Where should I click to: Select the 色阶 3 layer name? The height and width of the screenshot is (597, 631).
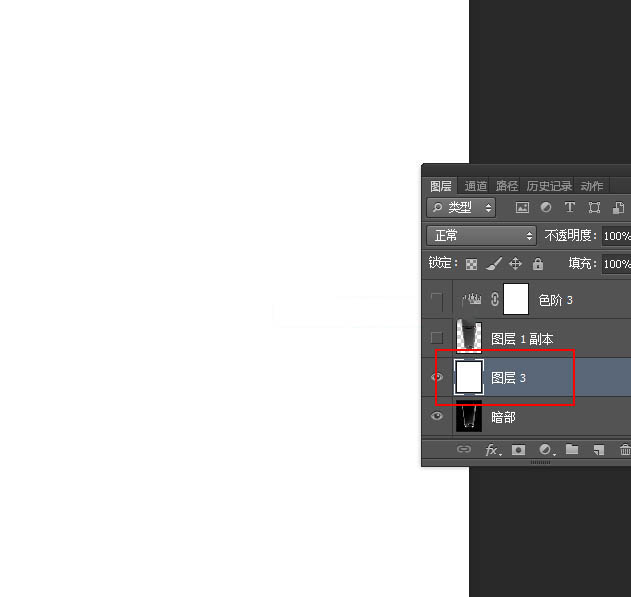pyautogui.click(x=555, y=300)
